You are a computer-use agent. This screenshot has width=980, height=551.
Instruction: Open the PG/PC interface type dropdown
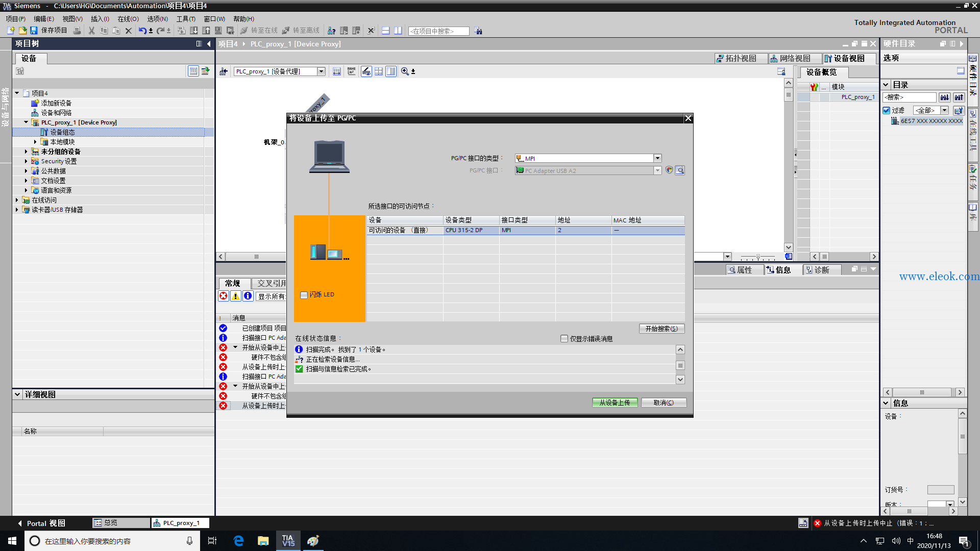pyautogui.click(x=657, y=158)
